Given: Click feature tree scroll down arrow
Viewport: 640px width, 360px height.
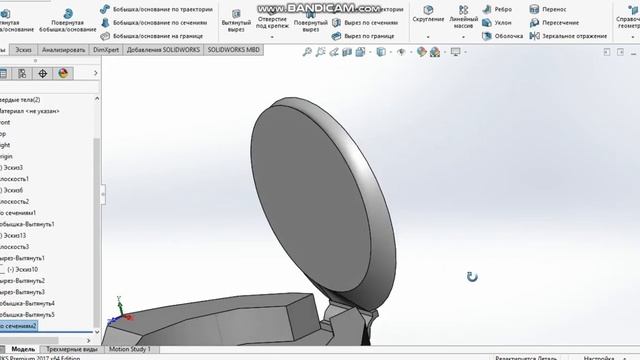Looking at the screenshot, I should click(97, 332).
